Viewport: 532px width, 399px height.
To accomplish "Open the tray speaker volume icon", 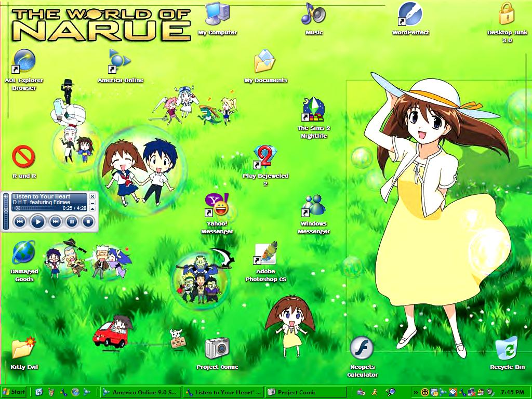I will click(x=490, y=393).
